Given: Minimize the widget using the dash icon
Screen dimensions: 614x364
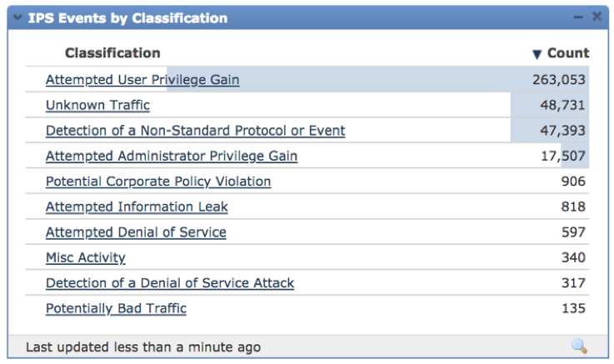Looking at the screenshot, I should pos(578,17).
